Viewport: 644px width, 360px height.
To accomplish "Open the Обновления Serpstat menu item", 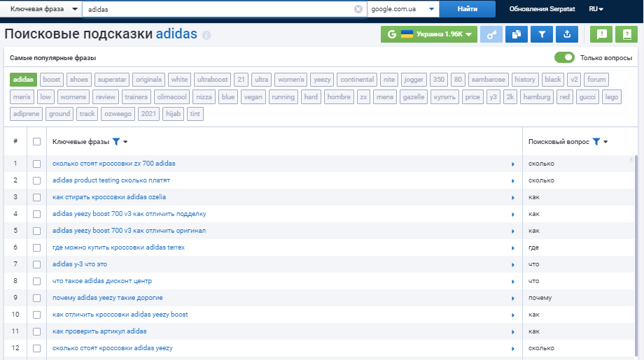I will click(538, 9).
